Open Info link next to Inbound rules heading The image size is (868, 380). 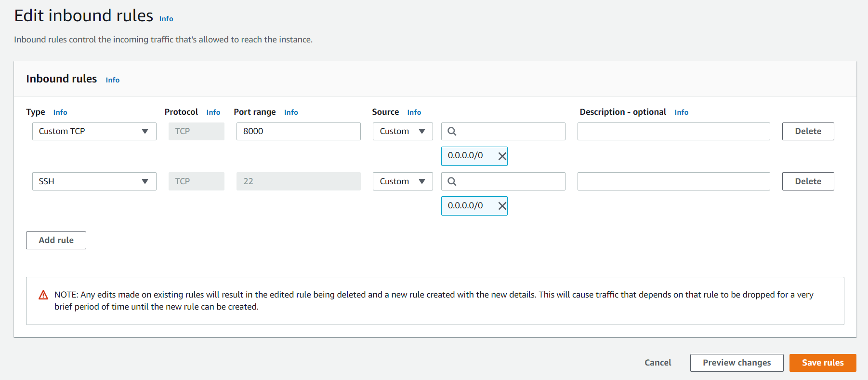[x=113, y=80]
